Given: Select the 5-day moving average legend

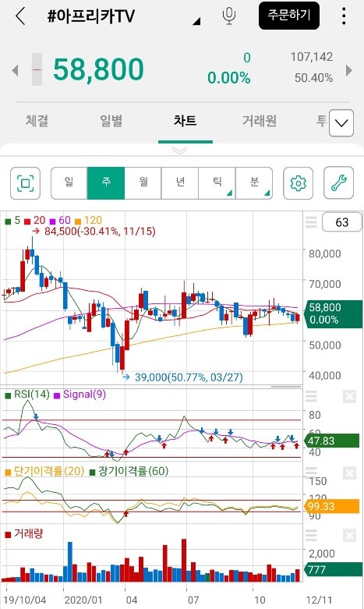Looking at the screenshot, I should 12,220.
